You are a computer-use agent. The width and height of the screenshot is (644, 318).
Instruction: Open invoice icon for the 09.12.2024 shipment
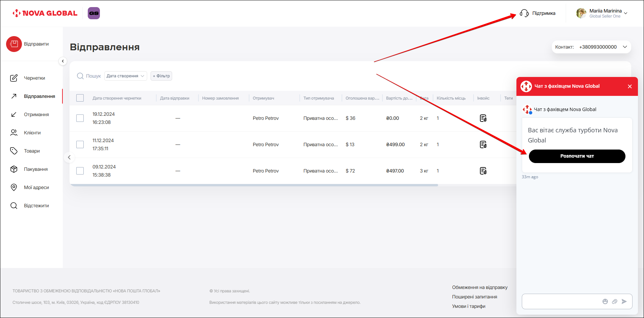pyautogui.click(x=483, y=171)
